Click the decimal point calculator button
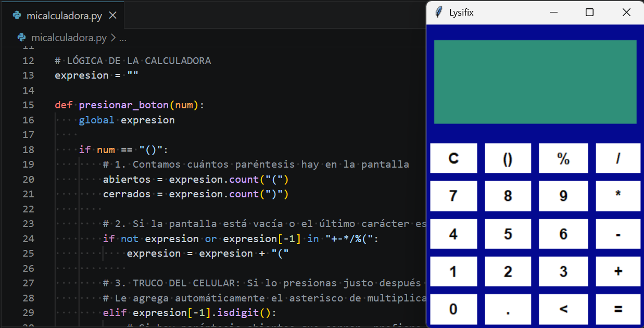The height and width of the screenshot is (328, 644). [508, 309]
